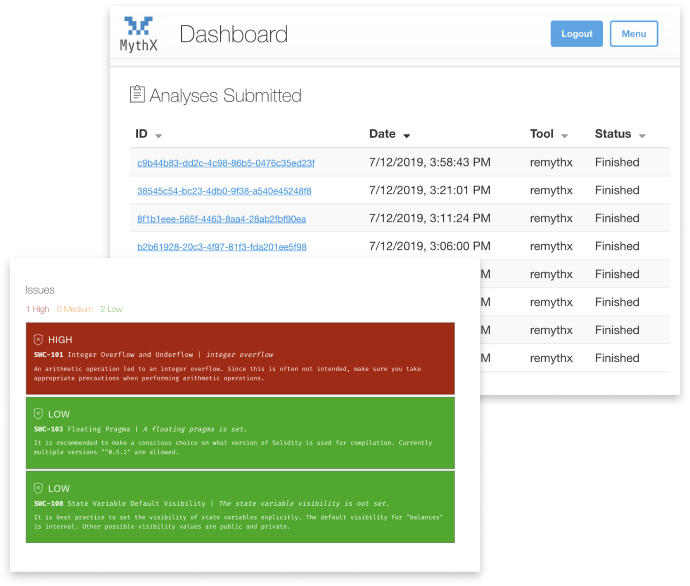This screenshot has width=690, height=586.
Task: Click remythx in the 3:58:43 PM row
Action: point(551,162)
